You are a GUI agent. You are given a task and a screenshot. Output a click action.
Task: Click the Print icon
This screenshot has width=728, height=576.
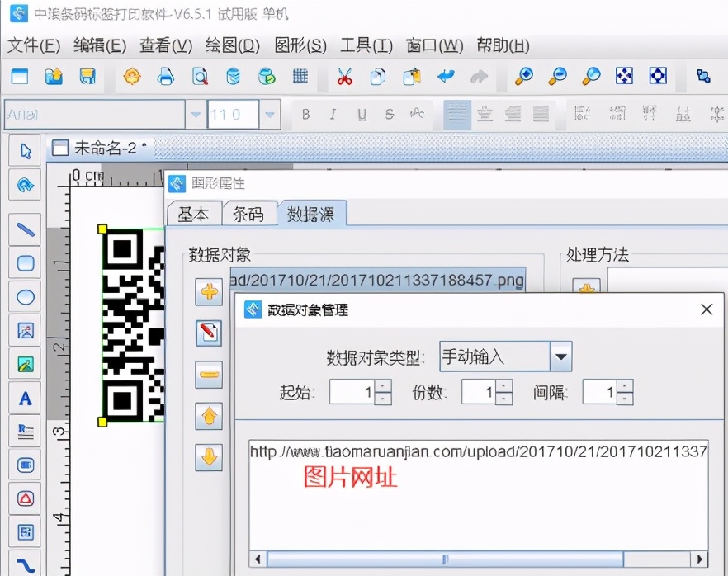click(x=166, y=76)
